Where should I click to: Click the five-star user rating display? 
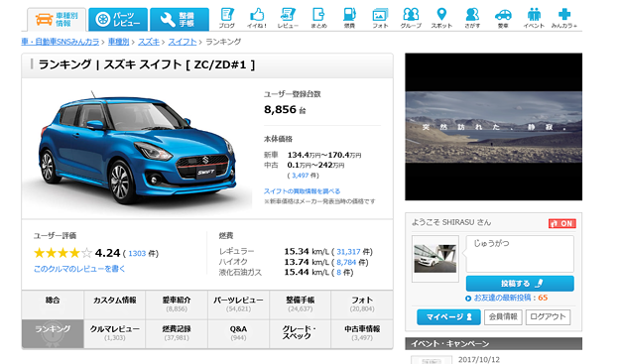(62, 253)
